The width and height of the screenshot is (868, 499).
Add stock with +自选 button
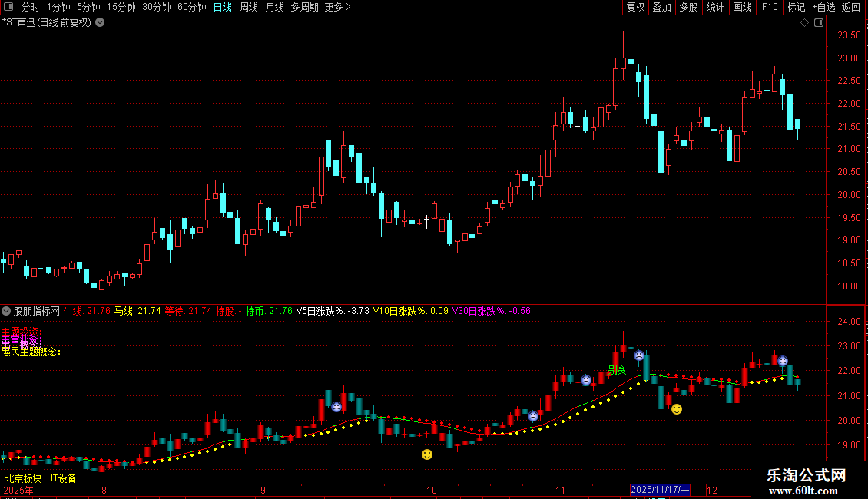pos(823,7)
